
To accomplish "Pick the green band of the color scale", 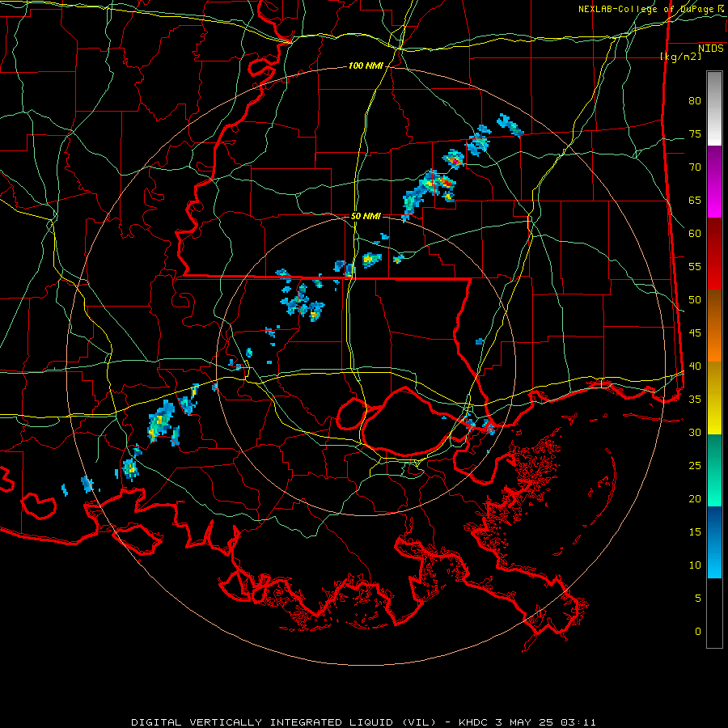I will pyautogui.click(x=714, y=470).
